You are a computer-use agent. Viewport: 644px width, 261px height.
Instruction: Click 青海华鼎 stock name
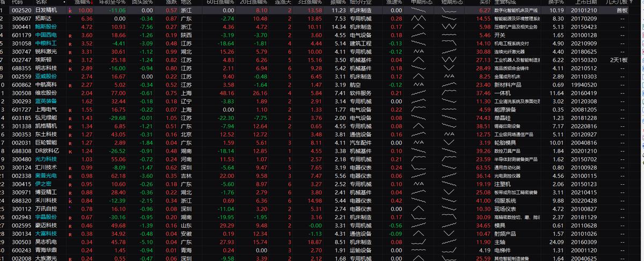click(47, 250)
